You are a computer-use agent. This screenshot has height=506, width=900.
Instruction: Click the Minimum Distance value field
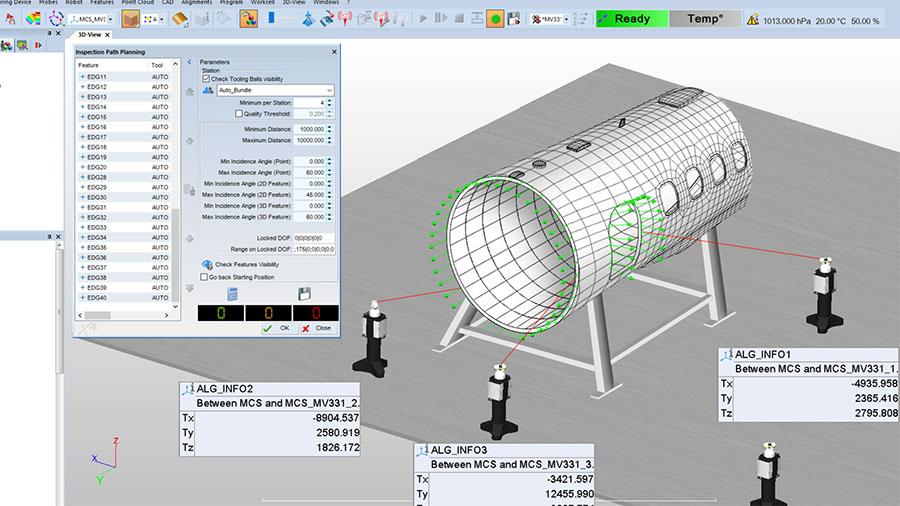(311, 129)
